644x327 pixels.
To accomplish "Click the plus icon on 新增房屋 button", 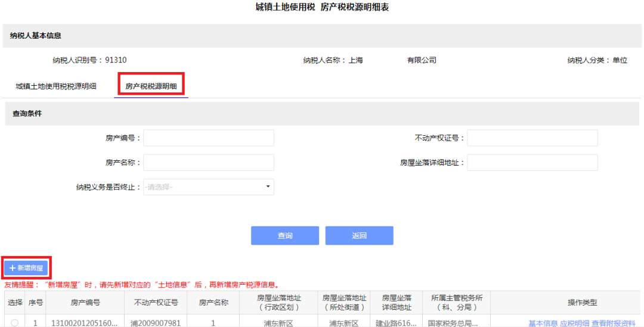I will [13, 268].
